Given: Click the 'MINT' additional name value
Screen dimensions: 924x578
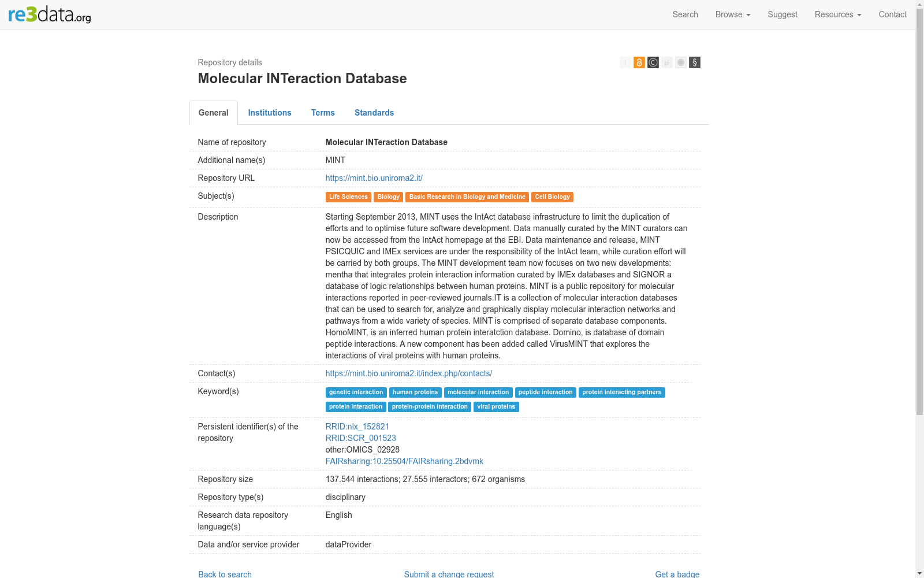Looking at the screenshot, I should [x=336, y=160].
